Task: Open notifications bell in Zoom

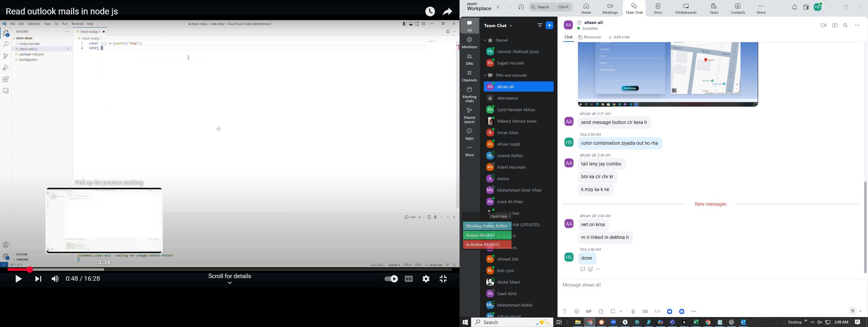Action: tap(795, 7)
